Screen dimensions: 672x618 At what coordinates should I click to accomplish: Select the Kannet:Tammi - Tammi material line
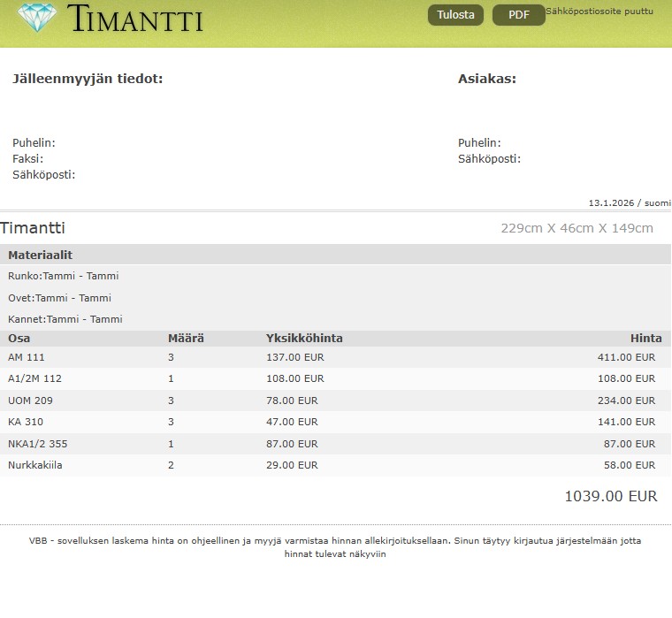(x=65, y=319)
